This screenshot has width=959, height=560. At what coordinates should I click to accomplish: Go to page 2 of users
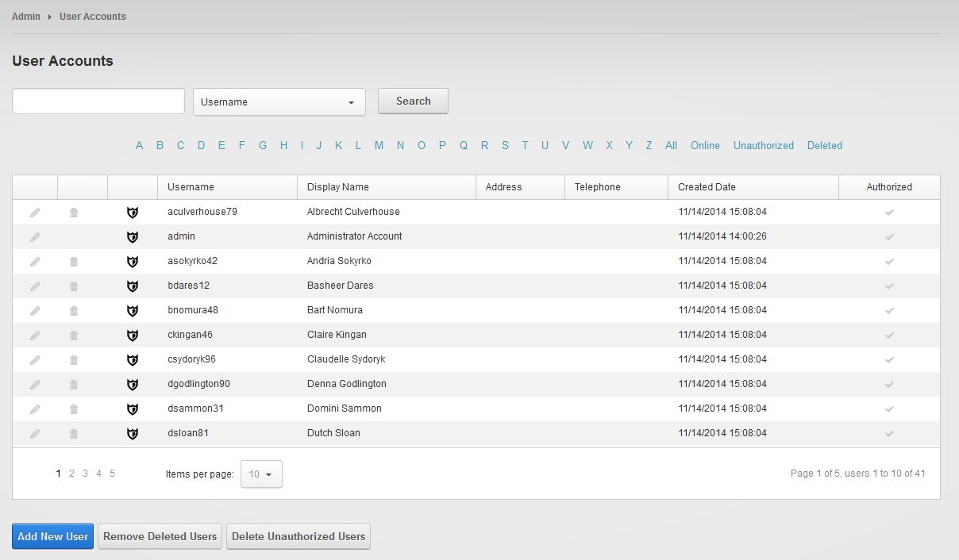[x=71, y=474]
